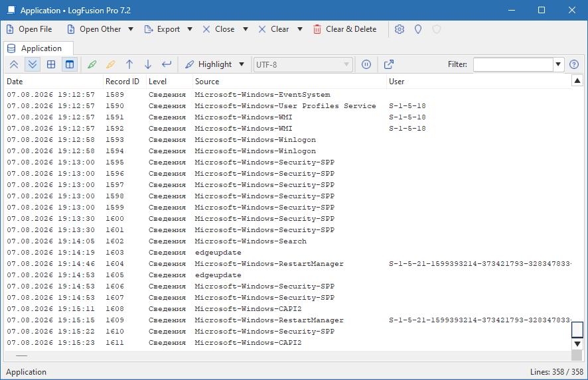The image size is (588, 380).
Task: Open the UTF-8 encoding combo box
Action: coord(303,65)
